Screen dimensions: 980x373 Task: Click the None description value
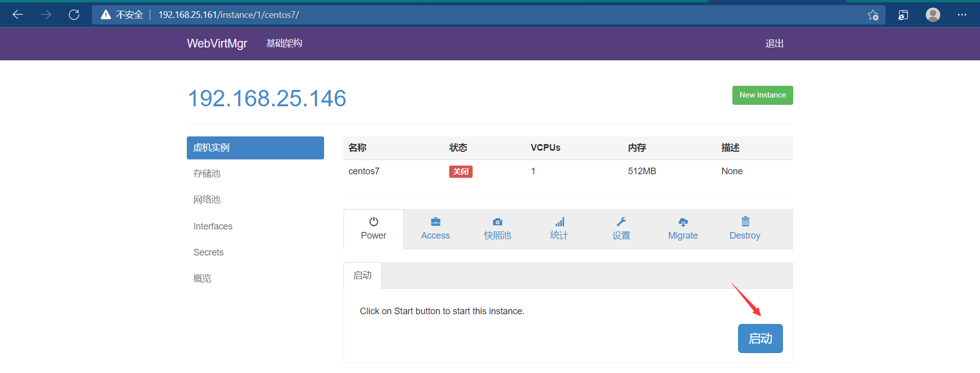point(732,171)
